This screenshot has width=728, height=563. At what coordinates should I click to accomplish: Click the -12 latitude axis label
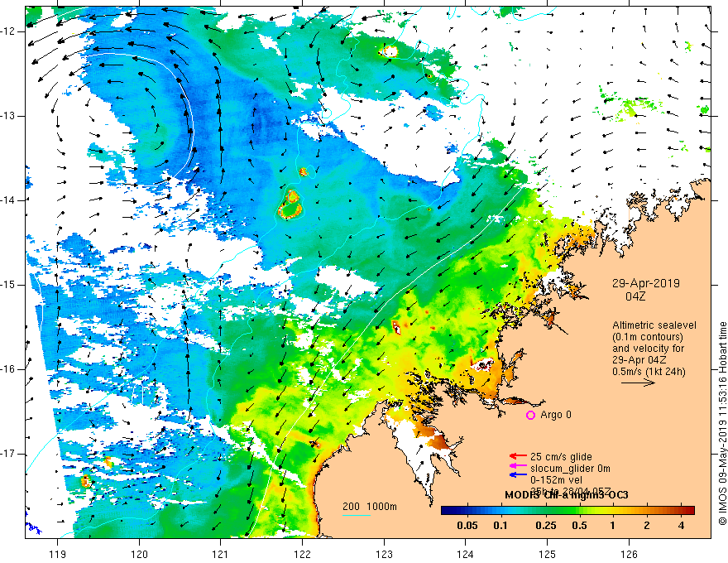8,31
